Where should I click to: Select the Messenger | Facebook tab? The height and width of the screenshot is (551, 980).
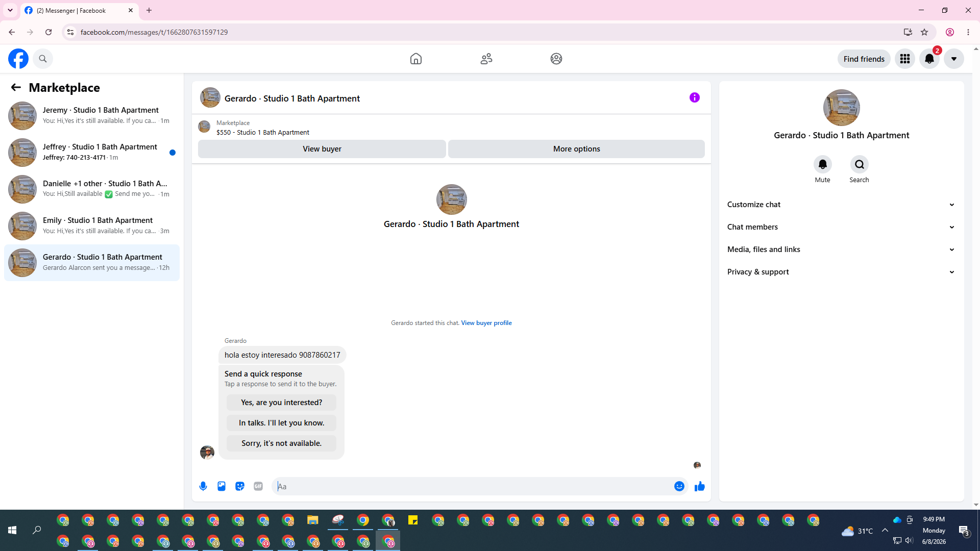[79, 10]
